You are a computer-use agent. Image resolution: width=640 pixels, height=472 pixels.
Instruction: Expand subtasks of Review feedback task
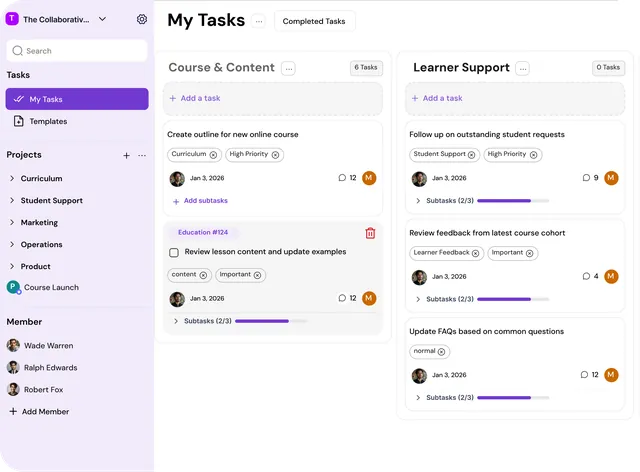pos(418,299)
